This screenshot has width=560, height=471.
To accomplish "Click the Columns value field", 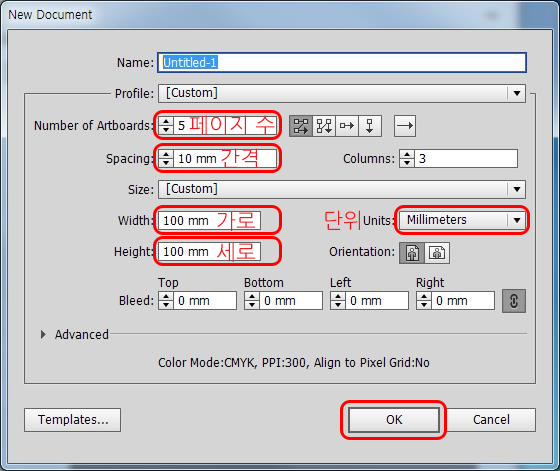I will click(x=466, y=159).
